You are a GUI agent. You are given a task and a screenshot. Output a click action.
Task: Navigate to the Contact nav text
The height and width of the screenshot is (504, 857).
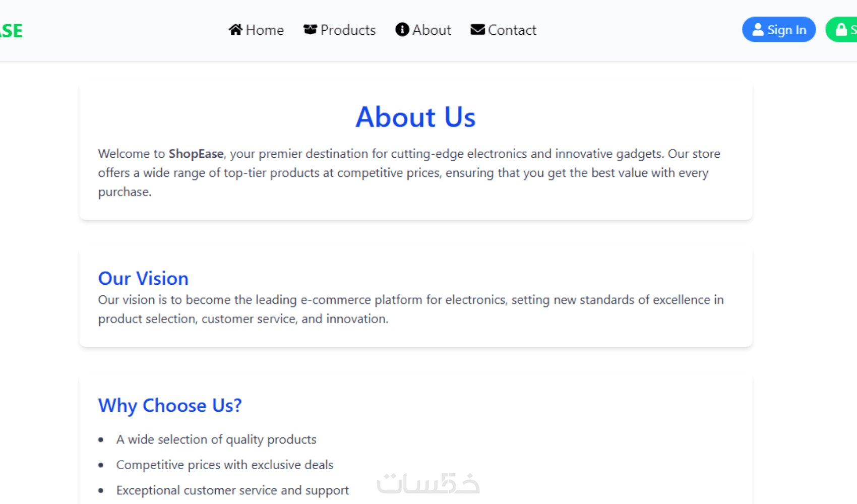pyautogui.click(x=512, y=30)
